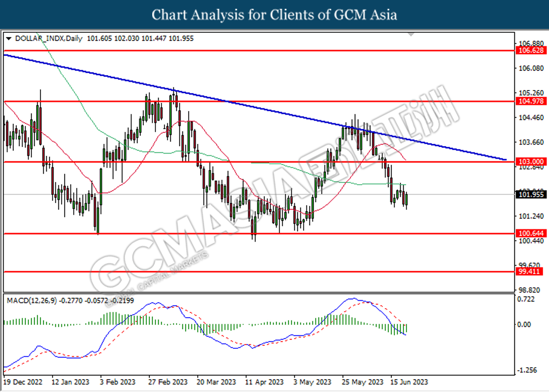
Task: Click the triangle arrow beside DOLLAR_INDX symbol
Action: (9, 38)
